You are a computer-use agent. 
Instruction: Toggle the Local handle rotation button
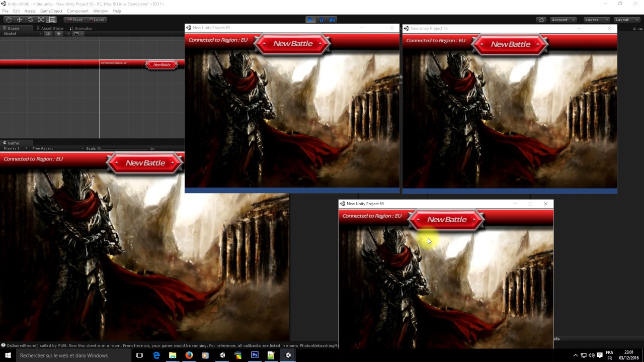click(x=96, y=20)
